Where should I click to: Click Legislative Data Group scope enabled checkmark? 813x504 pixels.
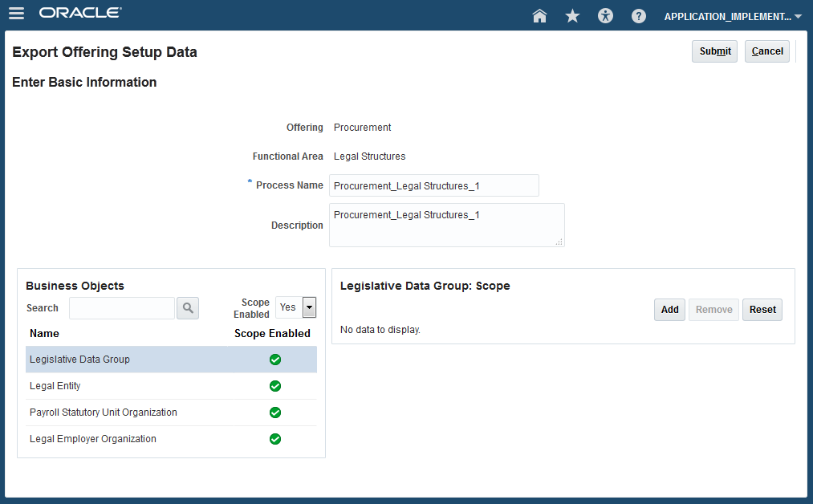pos(275,360)
